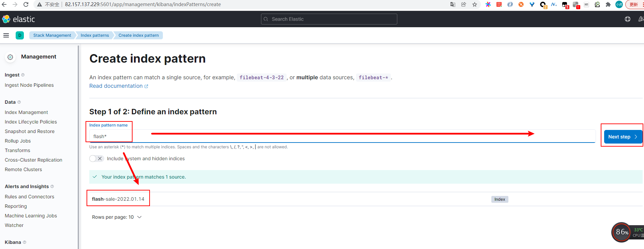Viewport: 644px width, 249px height.
Task: Open the Read documentation link
Action: tap(119, 86)
